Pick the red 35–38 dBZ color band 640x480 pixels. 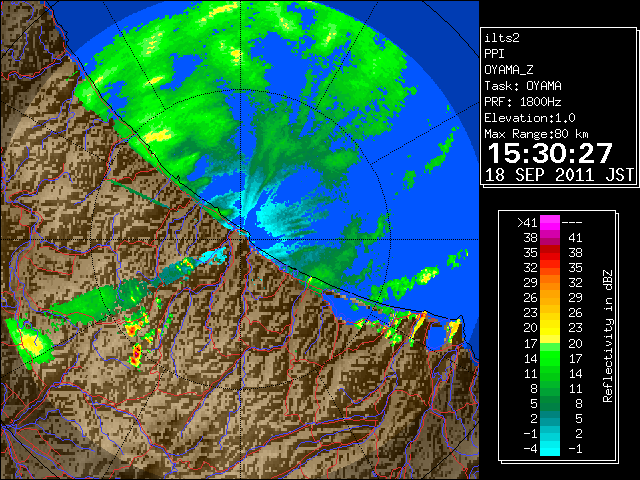pos(550,253)
